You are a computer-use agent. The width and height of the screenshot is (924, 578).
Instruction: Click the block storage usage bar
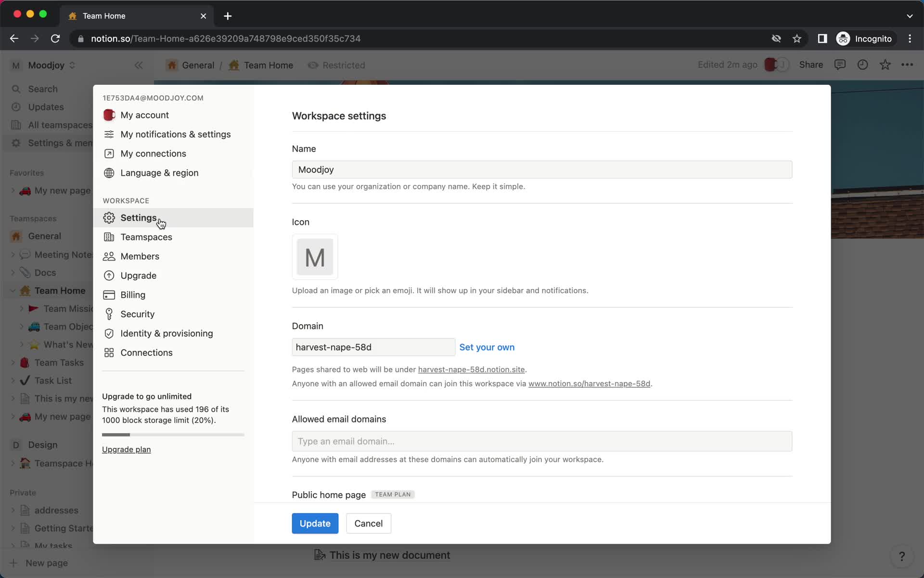[173, 434]
